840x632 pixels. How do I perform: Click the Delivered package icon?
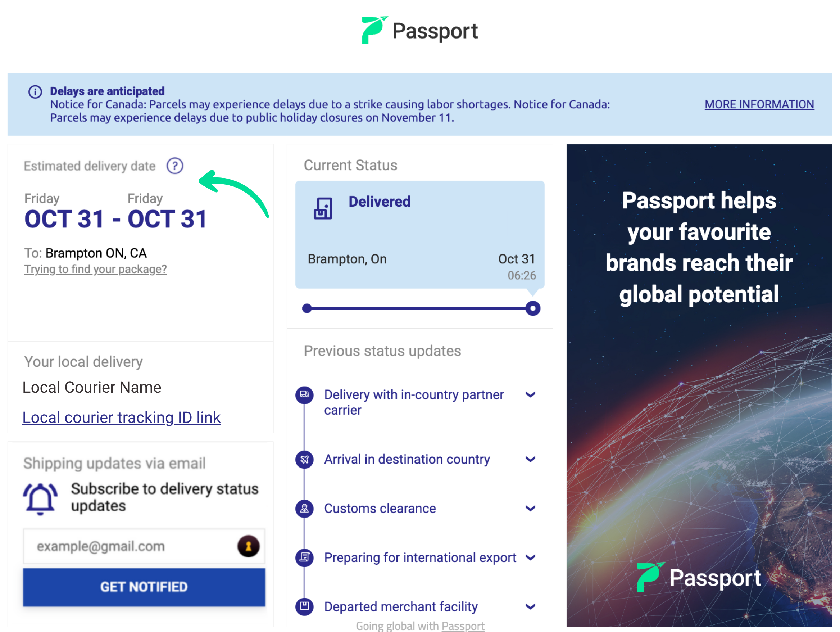click(323, 208)
